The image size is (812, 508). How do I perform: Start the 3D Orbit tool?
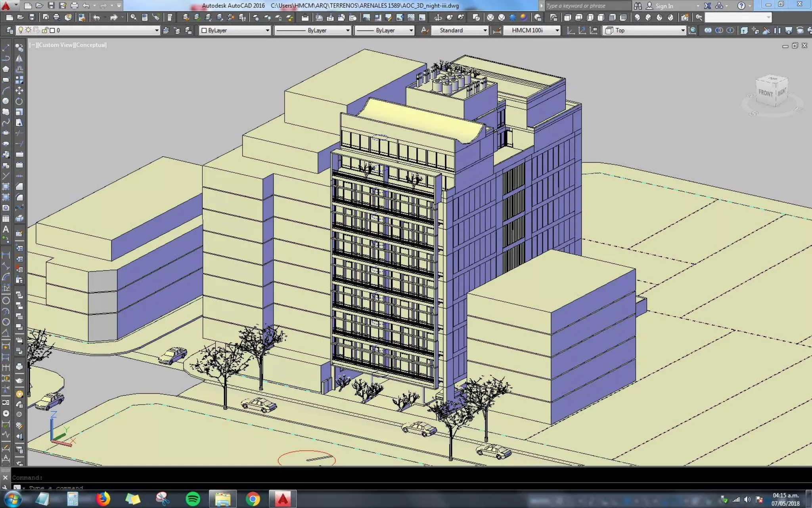tap(438, 17)
